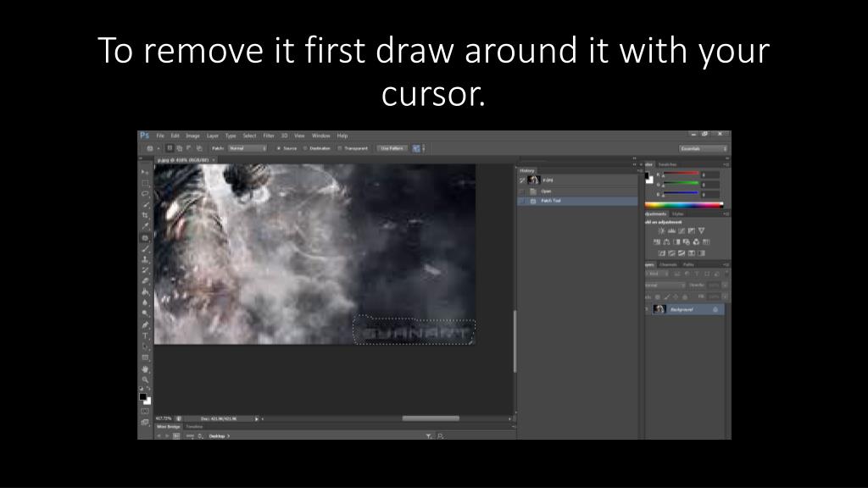Select the Clone Stamp tool
The height and width of the screenshot is (488, 868).
point(145,259)
